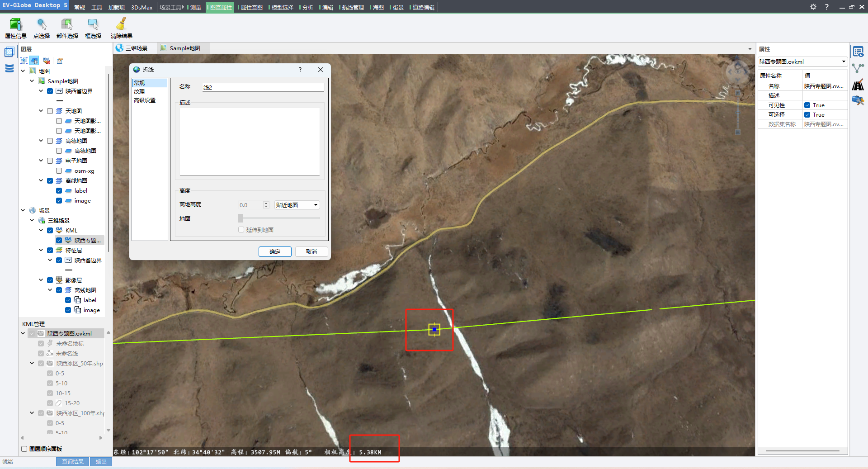The image size is (868, 469).
Task: Choose the 框选择 box selection tool
Action: (x=93, y=28)
